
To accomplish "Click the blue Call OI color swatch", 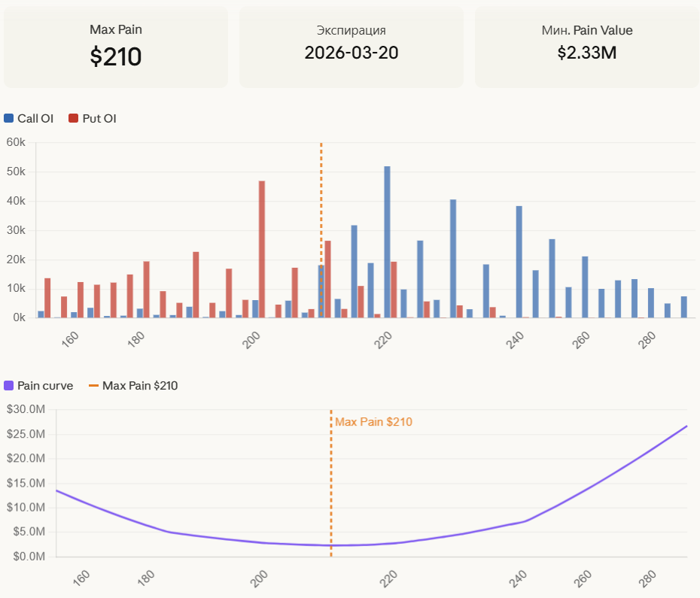I will click(9, 118).
